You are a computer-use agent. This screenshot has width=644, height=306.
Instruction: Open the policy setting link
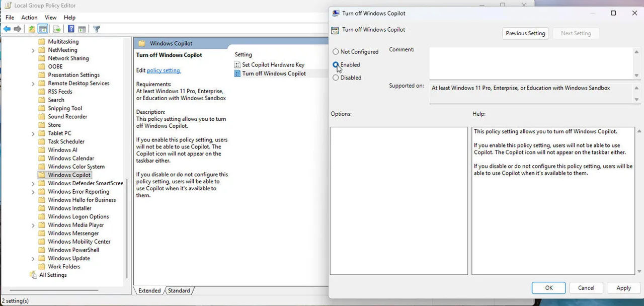[x=163, y=70]
